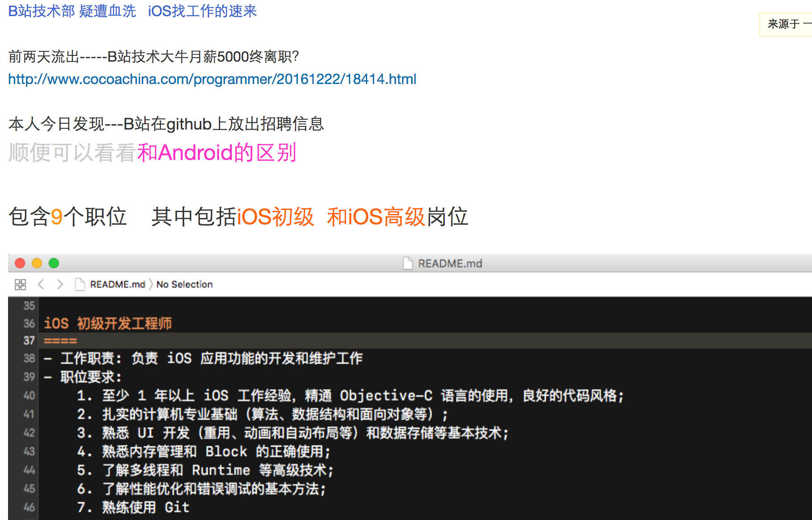The width and height of the screenshot is (812, 520).
Task: Click the line '5. 了解多线程和 Runtime 等高级技术'
Action: [205, 470]
